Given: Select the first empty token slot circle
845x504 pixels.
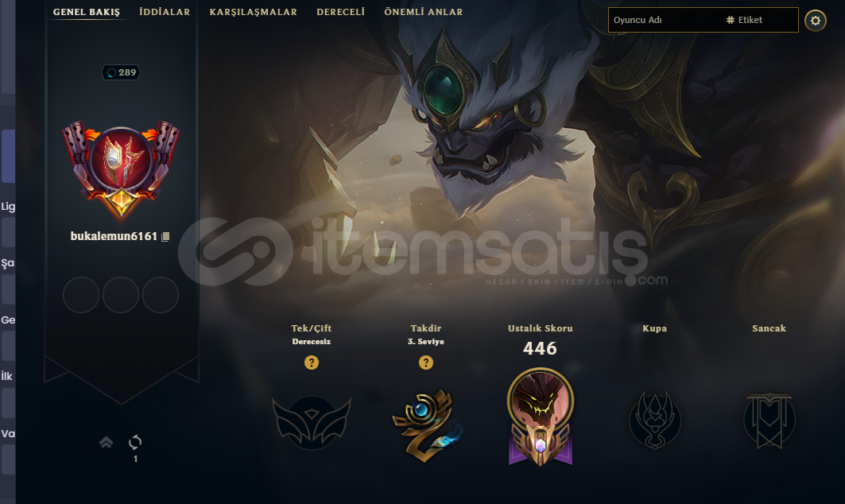Looking at the screenshot, I should (81, 295).
